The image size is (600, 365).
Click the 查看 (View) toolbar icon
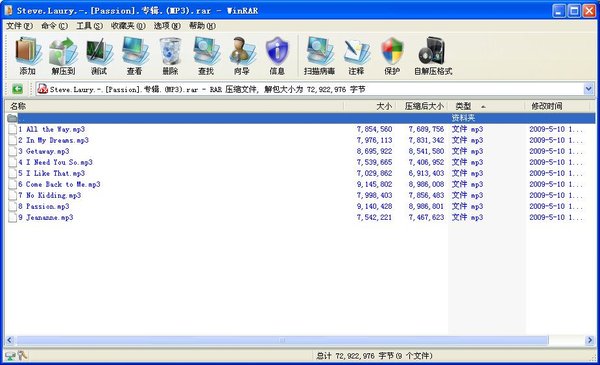[x=135, y=51]
